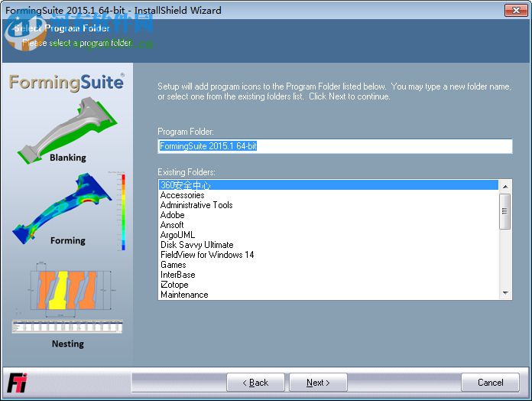This screenshot has height=401, width=532.
Task: Click the FTI logo icon
Action: pos(17,383)
